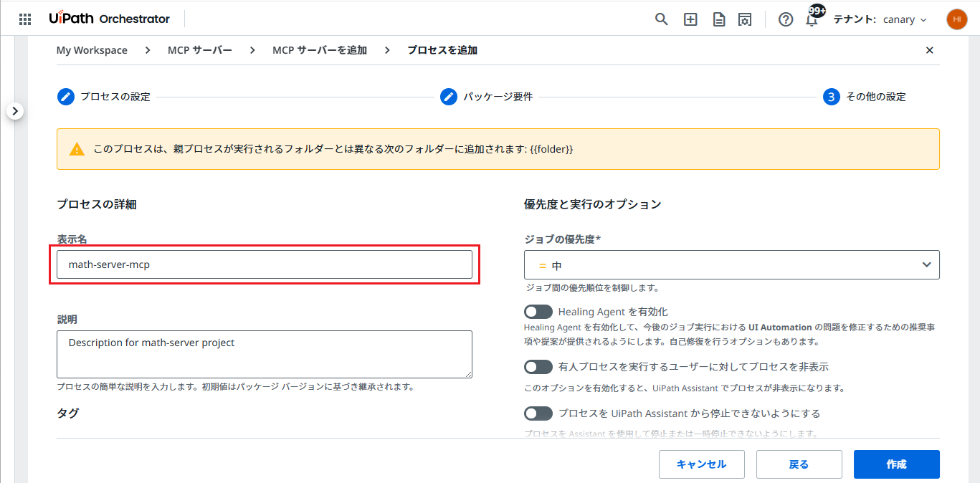Screen dimensions: 980x483
Task: Open the job priority dropdown
Action: tap(731, 265)
